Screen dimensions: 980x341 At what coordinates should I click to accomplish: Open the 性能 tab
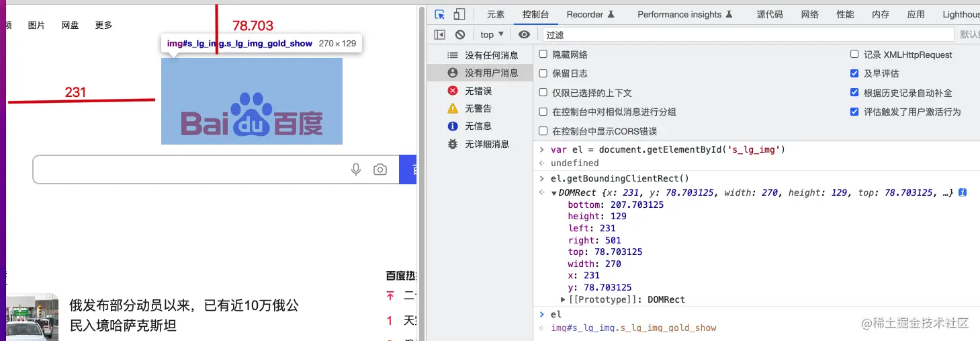[x=846, y=14]
